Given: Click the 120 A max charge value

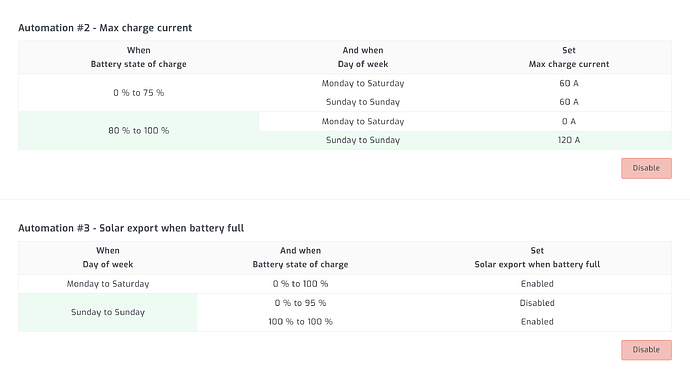Looking at the screenshot, I should click(x=569, y=140).
